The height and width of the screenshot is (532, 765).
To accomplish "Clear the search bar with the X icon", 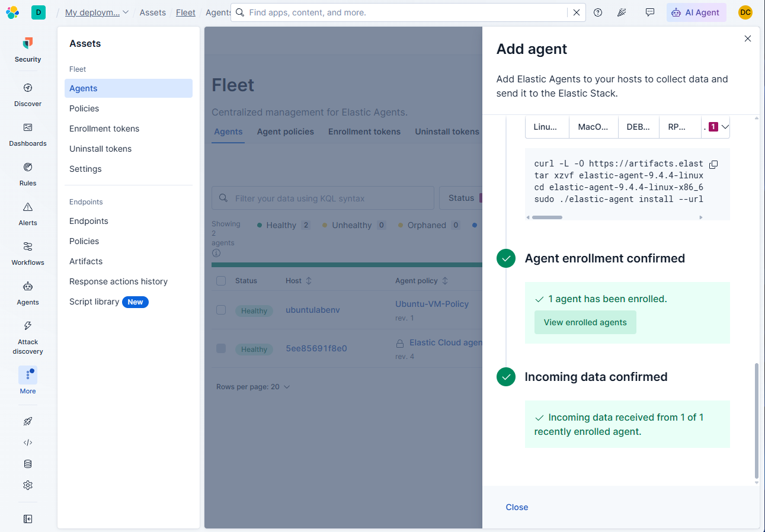I will click(576, 12).
